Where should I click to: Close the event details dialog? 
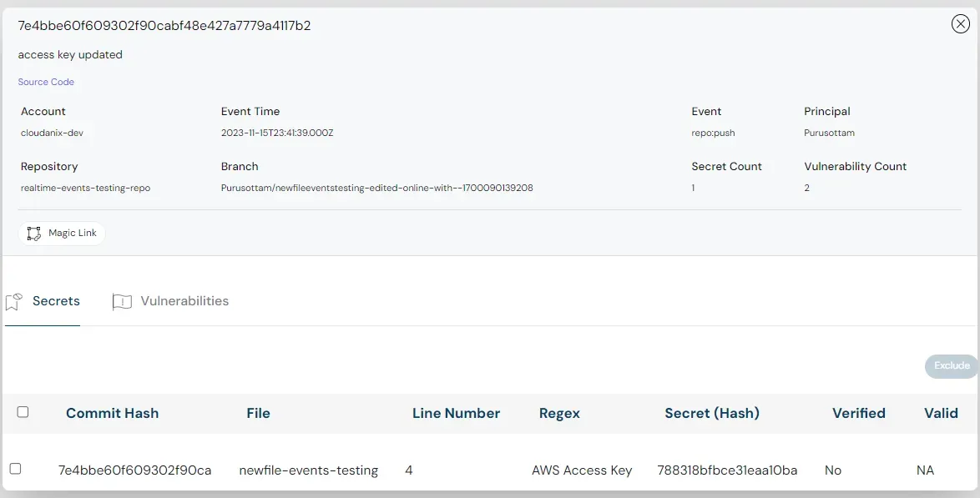(960, 24)
